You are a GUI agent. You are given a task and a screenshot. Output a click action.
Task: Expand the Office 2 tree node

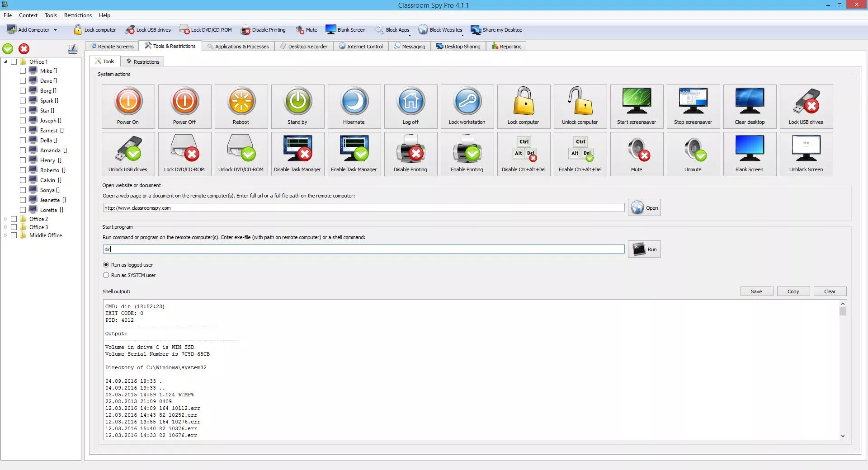(x=6, y=219)
